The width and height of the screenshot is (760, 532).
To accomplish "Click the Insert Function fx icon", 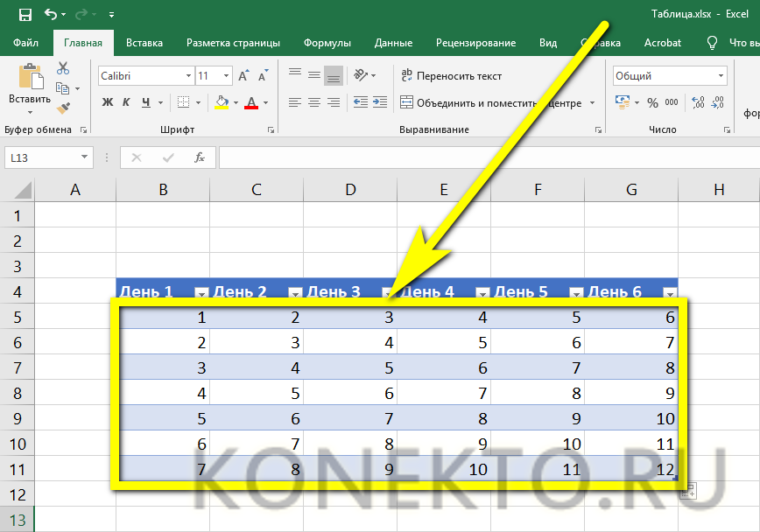I will (x=200, y=157).
